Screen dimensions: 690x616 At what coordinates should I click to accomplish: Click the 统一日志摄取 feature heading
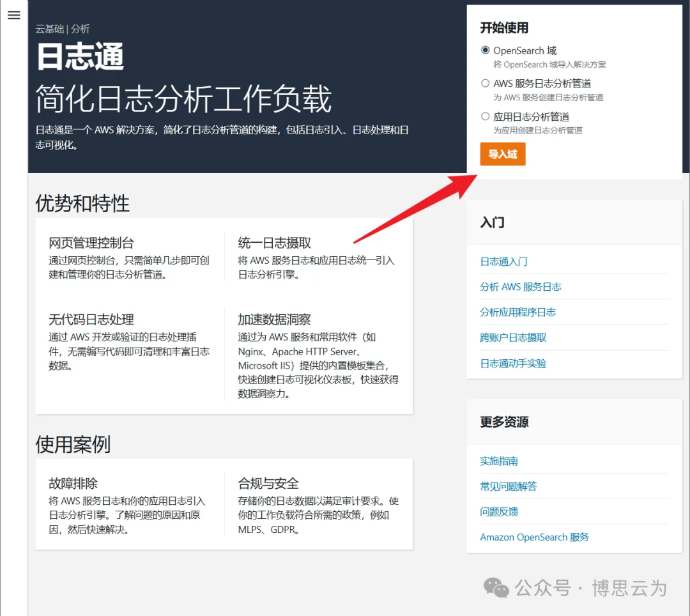(275, 243)
